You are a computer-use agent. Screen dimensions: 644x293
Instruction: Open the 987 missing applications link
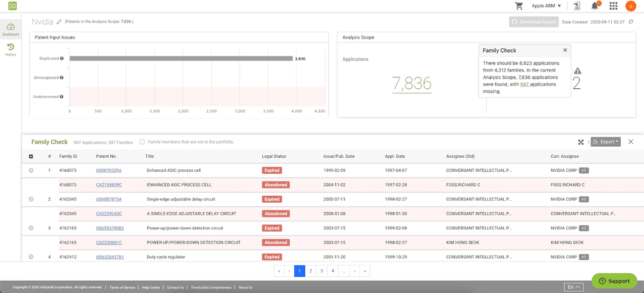pyautogui.click(x=524, y=84)
